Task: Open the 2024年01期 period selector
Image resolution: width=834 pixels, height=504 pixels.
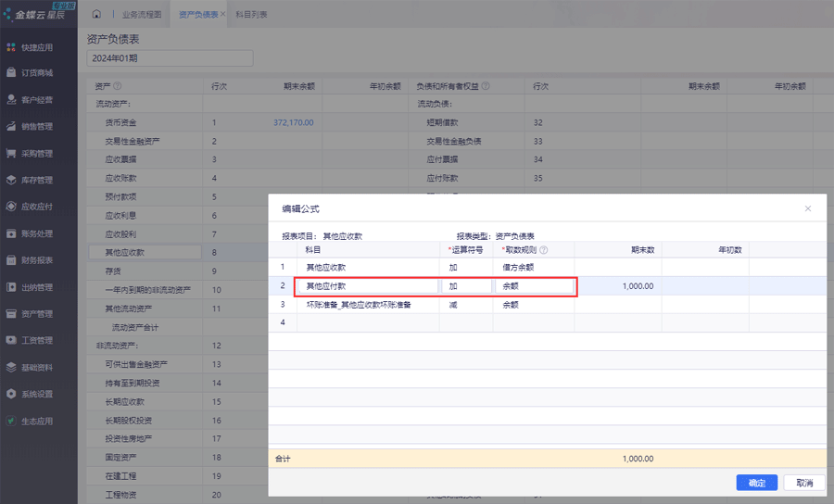Action: (x=170, y=58)
